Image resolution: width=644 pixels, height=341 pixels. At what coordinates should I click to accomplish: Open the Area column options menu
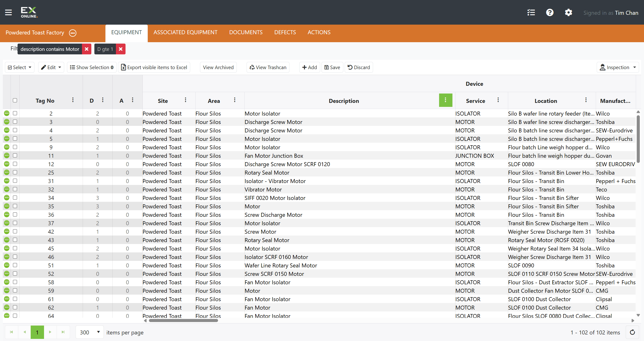coord(234,100)
